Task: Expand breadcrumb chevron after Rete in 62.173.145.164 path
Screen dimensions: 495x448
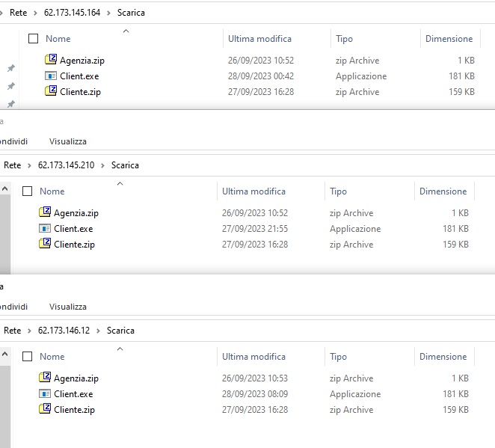Action: [35, 13]
